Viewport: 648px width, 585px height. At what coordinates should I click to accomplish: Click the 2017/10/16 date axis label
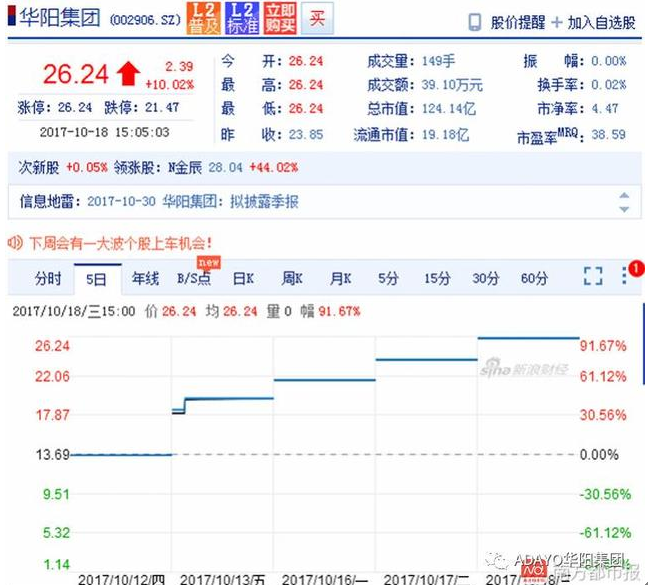[325, 580]
